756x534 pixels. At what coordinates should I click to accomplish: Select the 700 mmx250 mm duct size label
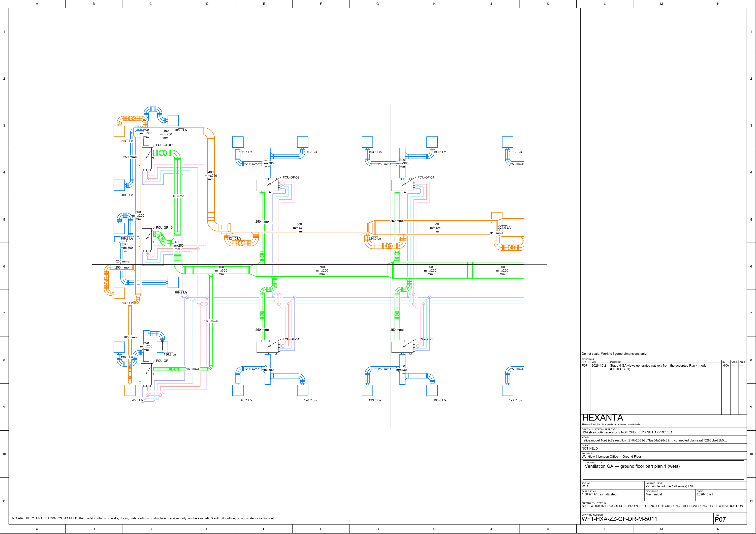tap(322, 271)
